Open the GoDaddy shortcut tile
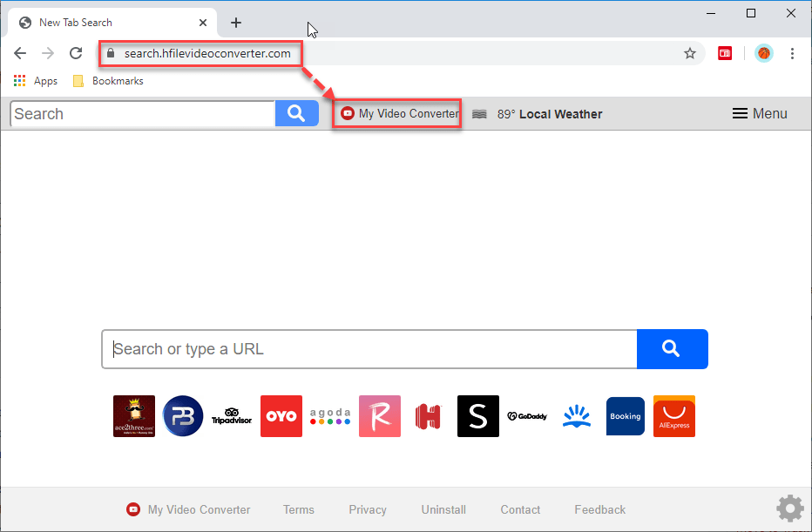The image size is (812, 532). pos(527,416)
